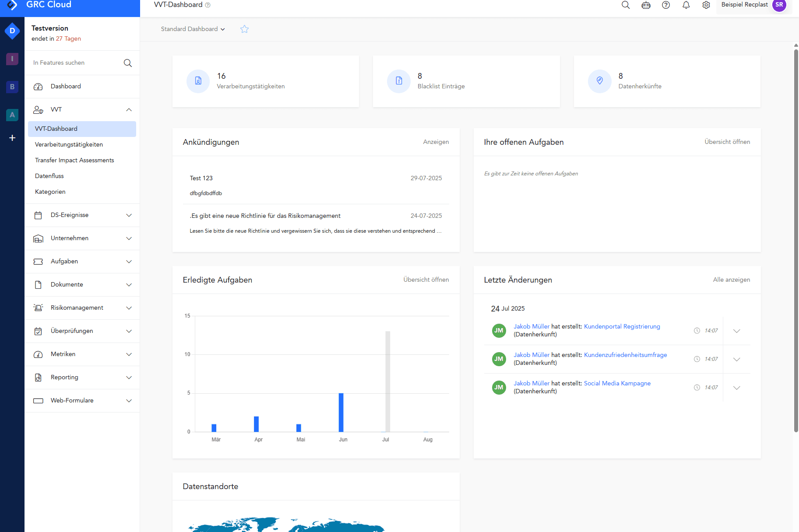Click the search icon in top bar
This screenshot has width=799, height=532.
point(626,5)
